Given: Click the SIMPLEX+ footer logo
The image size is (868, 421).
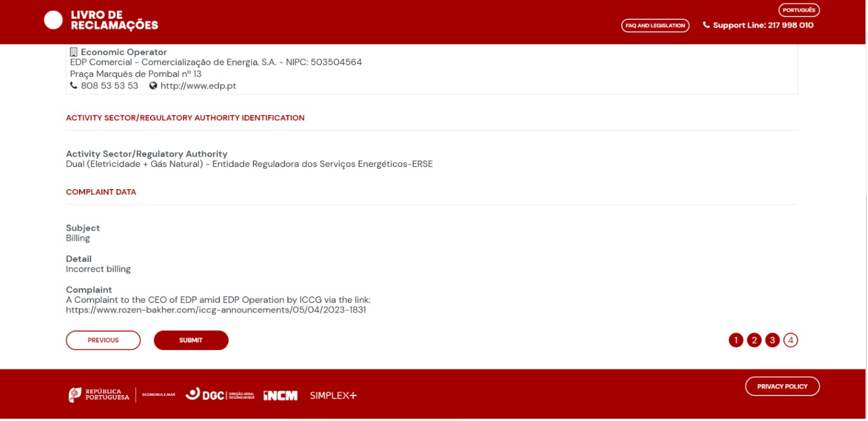Looking at the screenshot, I should tap(333, 395).
